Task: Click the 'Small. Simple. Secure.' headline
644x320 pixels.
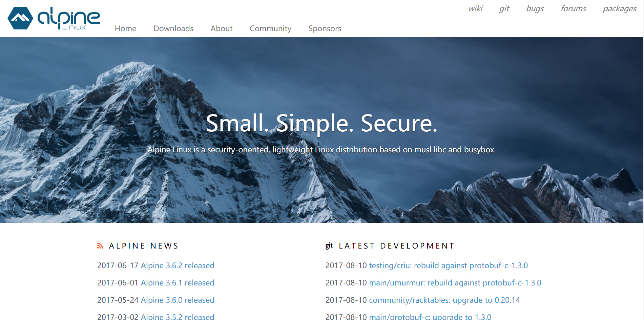Action: click(x=322, y=123)
